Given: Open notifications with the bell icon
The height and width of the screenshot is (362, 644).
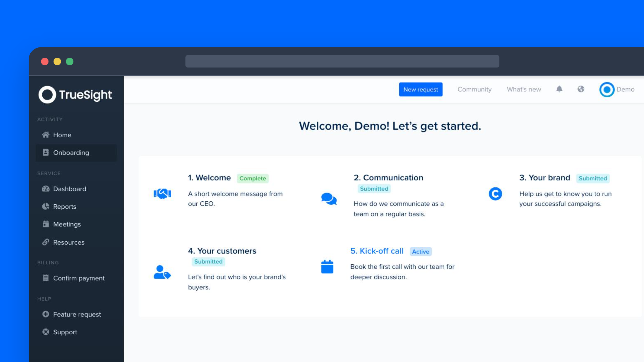Looking at the screenshot, I should pos(559,89).
